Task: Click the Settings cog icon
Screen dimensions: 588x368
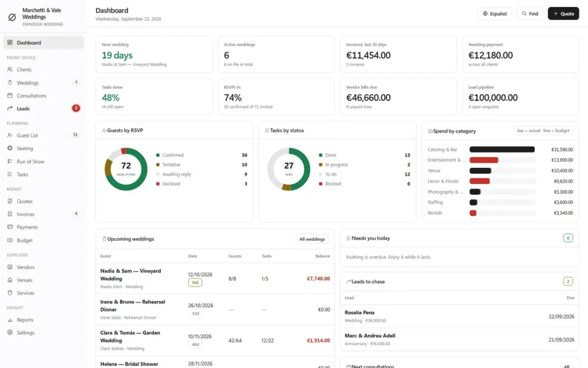Action: tap(10, 333)
